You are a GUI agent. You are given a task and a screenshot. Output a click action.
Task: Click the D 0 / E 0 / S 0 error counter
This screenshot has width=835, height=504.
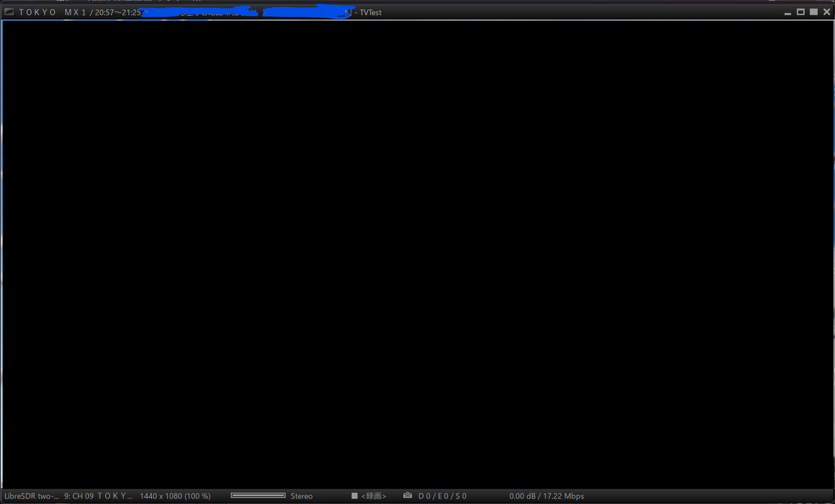click(442, 496)
